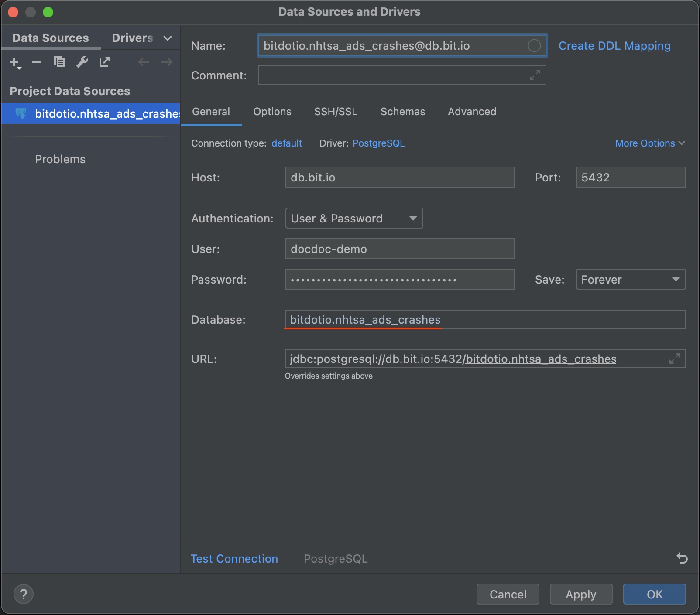Select the bitdotio.nhtsa_ads_crashes data source
This screenshot has height=615, width=700.
click(90, 113)
